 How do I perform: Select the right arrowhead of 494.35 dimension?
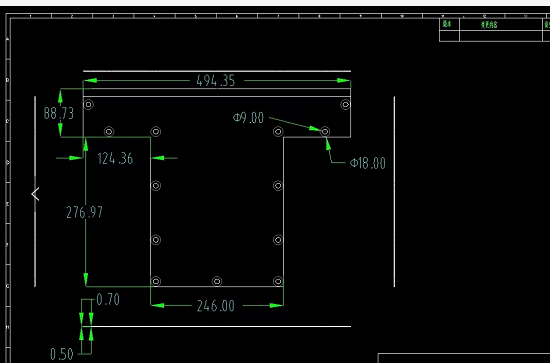click(x=343, y=81)
